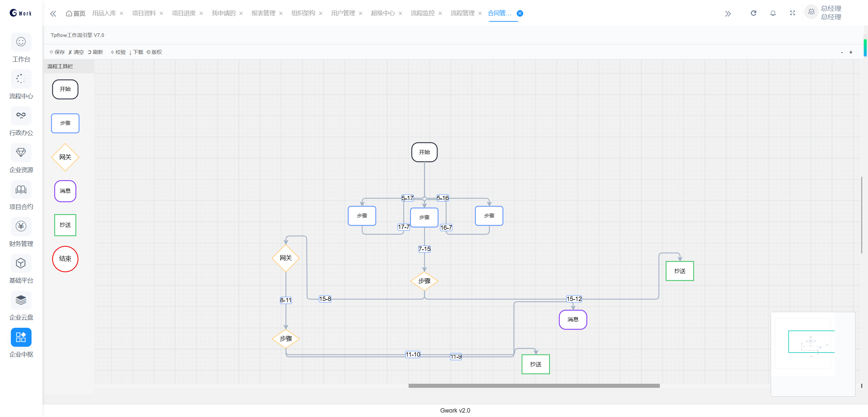This screenshot has height=417, width=868.
Task: Close the 合同管理 active tab
Action: tap(520, 14)
